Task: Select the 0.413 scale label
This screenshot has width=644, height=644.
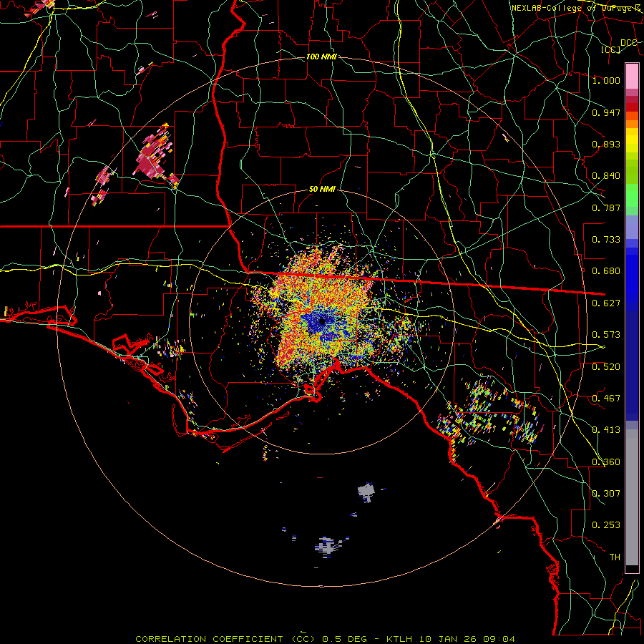Action: point(606,430)
